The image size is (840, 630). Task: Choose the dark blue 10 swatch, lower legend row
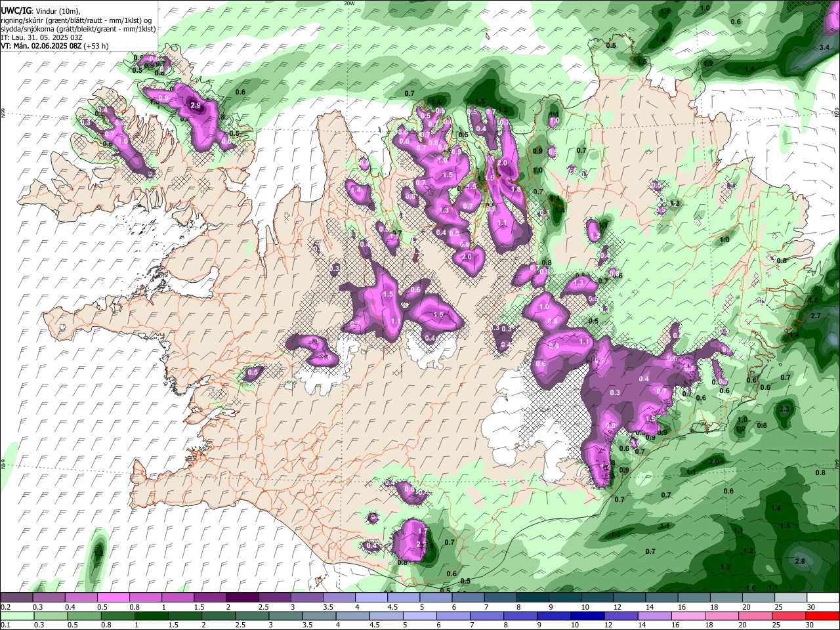tap(588, 616)
